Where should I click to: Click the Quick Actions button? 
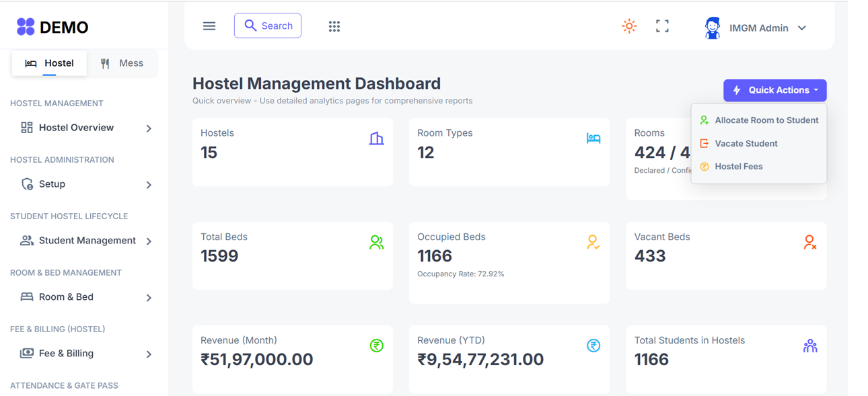774,90
